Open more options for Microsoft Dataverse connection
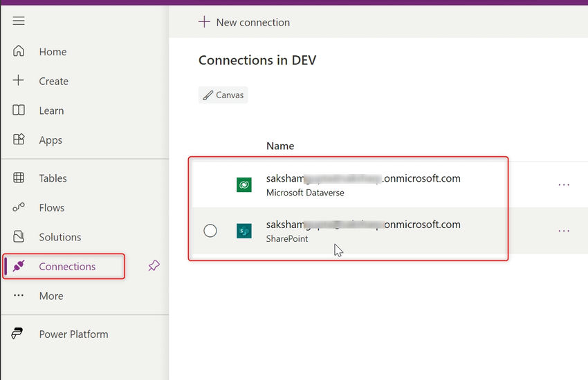The width and height of the screenshot is (588, 380). point(564,185)
